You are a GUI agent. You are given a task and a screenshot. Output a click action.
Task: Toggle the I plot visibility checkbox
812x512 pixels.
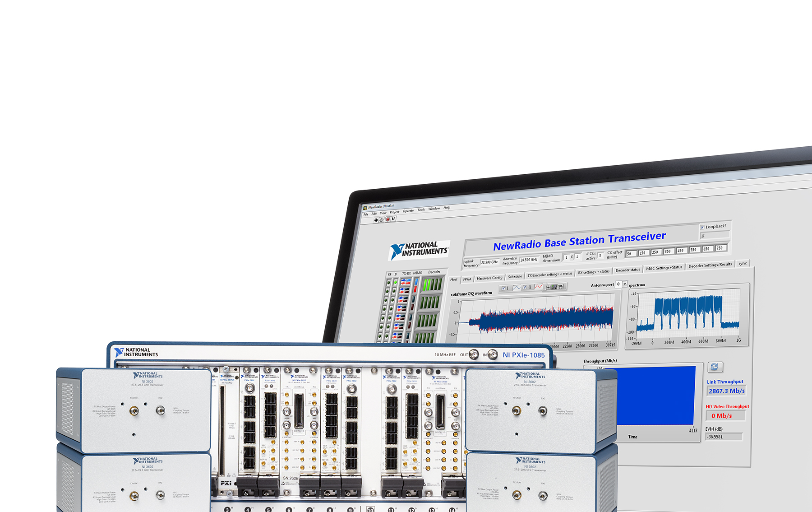point(503,288)
